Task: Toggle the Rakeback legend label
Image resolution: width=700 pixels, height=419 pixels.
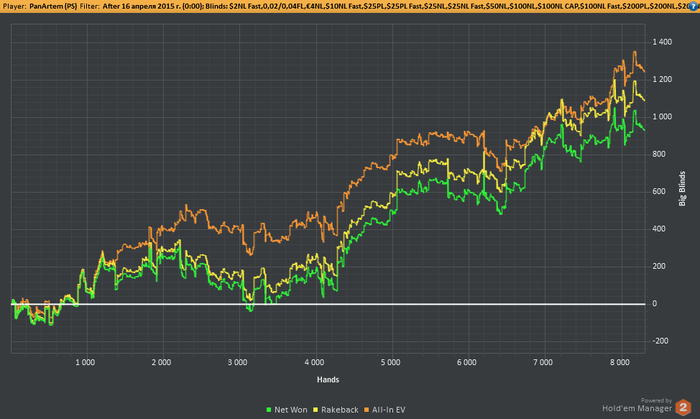Action: pyautogui.click(x=340, y=410)
